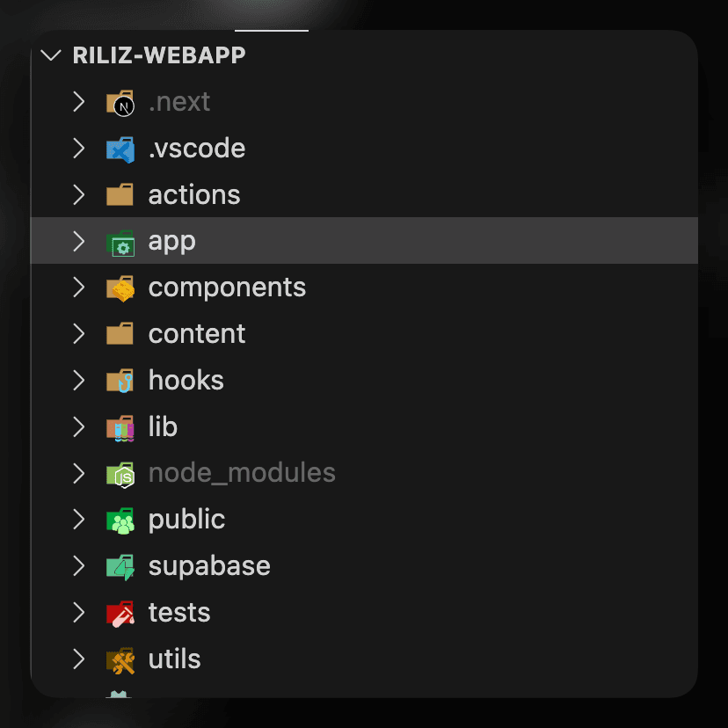Expand the content folder chevron
Screen dimensions: 728x728
coord(78,334)
